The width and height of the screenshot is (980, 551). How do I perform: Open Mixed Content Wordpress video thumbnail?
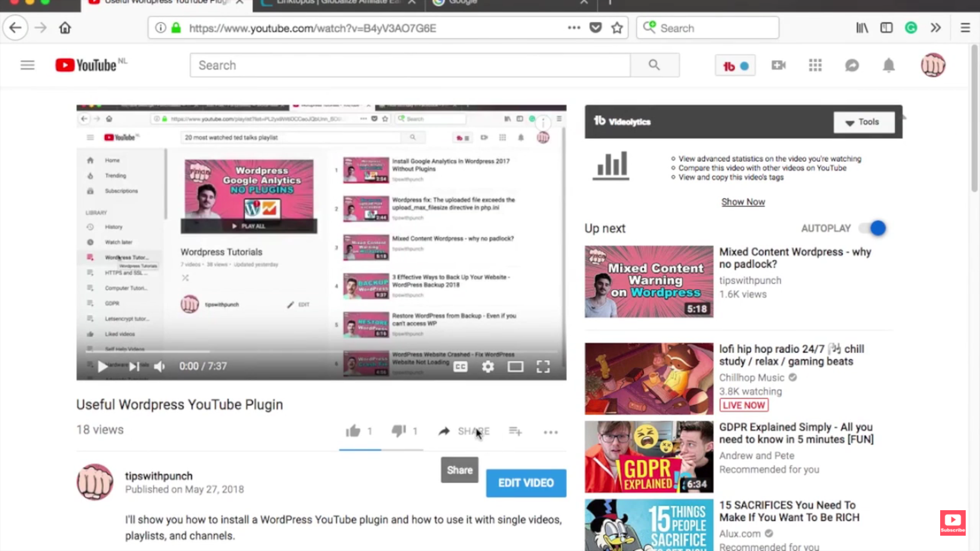649,282
